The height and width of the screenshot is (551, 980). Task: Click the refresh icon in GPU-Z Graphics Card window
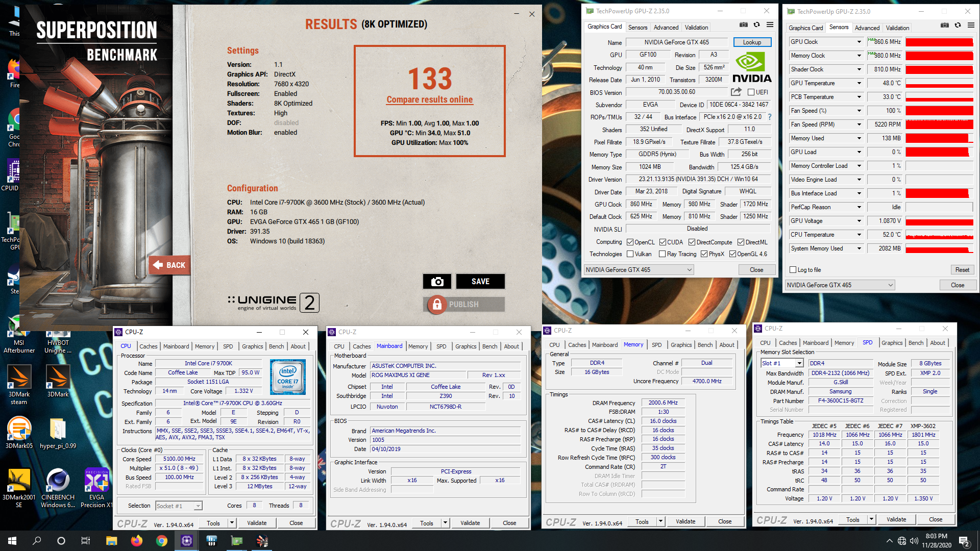(757, 25)
